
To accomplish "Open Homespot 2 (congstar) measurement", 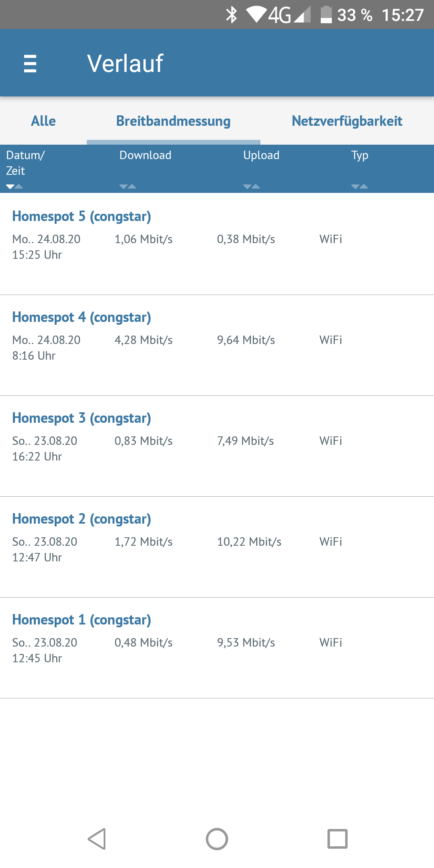I will 82,519.
